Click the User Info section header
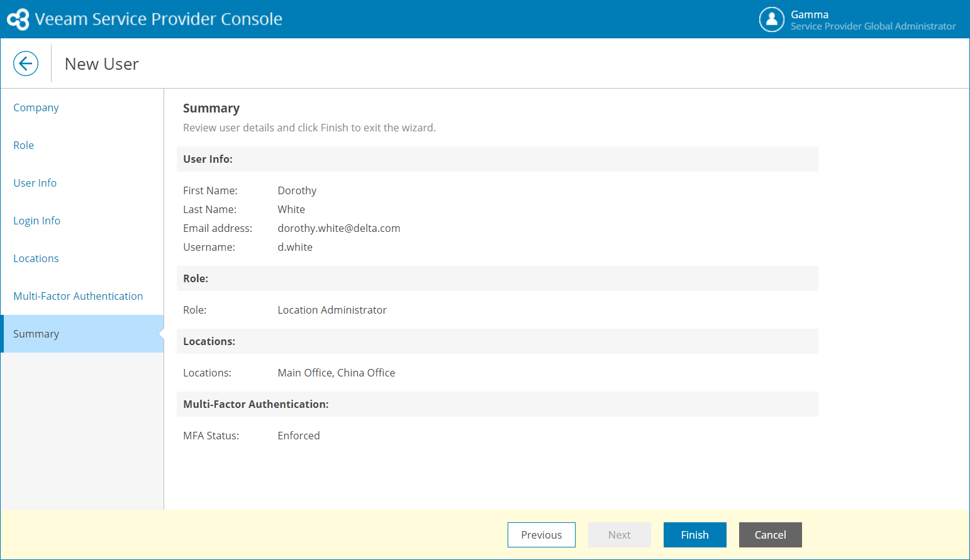Screen dimensions: 970x560 pyautogui.click(x=498, y=159)
